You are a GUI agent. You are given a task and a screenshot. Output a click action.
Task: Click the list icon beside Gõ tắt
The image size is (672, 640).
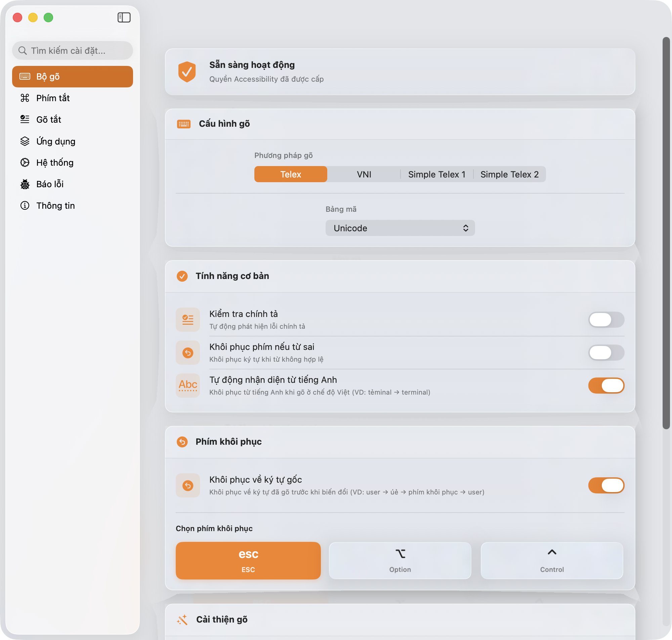(x=25, y=119)
